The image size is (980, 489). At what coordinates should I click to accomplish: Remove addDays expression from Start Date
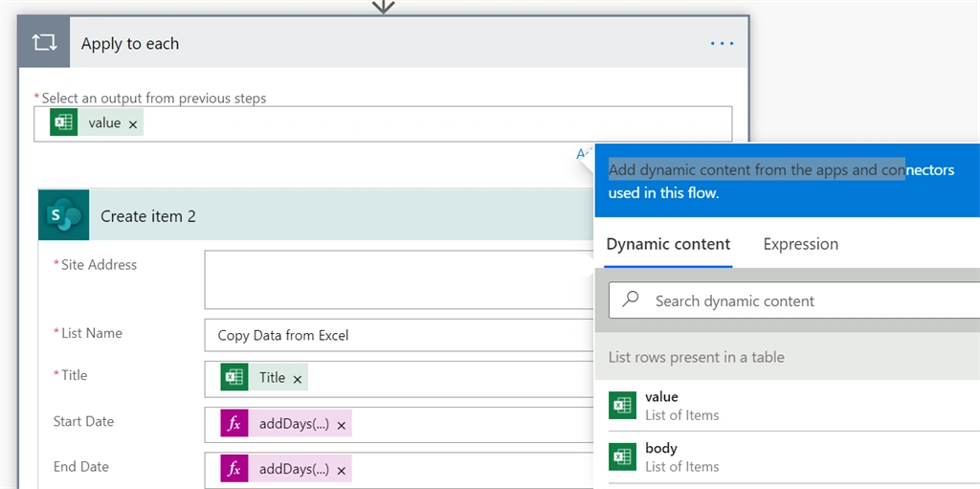tap(342, 425)
